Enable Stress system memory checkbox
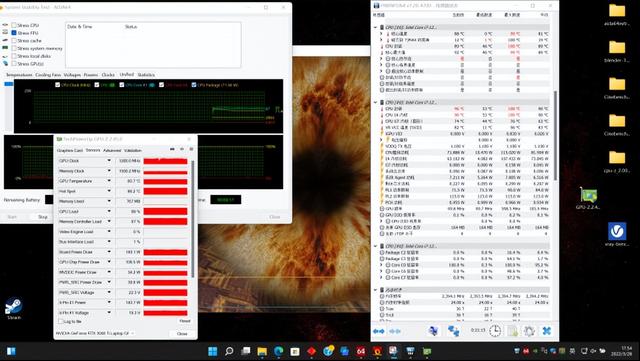The height and width of the screenshot is (361, 640). pyautogui.click(x=14, y=48)
